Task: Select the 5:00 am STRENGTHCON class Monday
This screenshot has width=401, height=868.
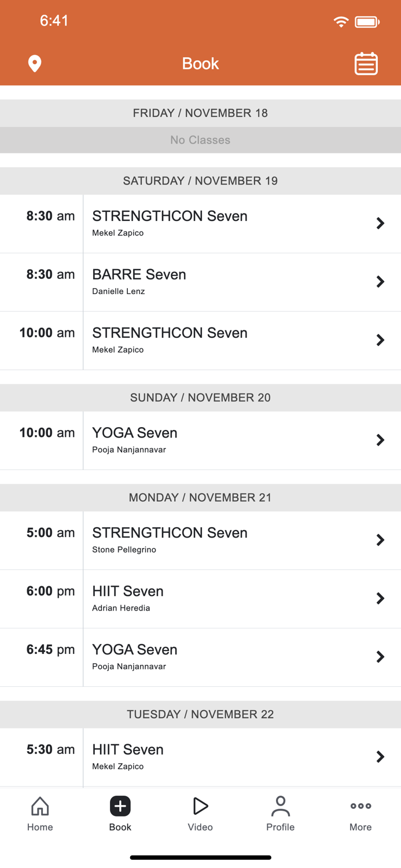Action: pos(200,540)
